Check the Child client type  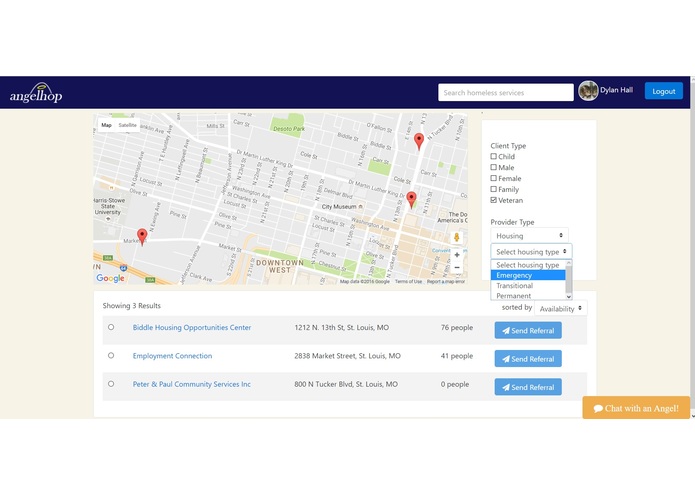pos(493,156)
